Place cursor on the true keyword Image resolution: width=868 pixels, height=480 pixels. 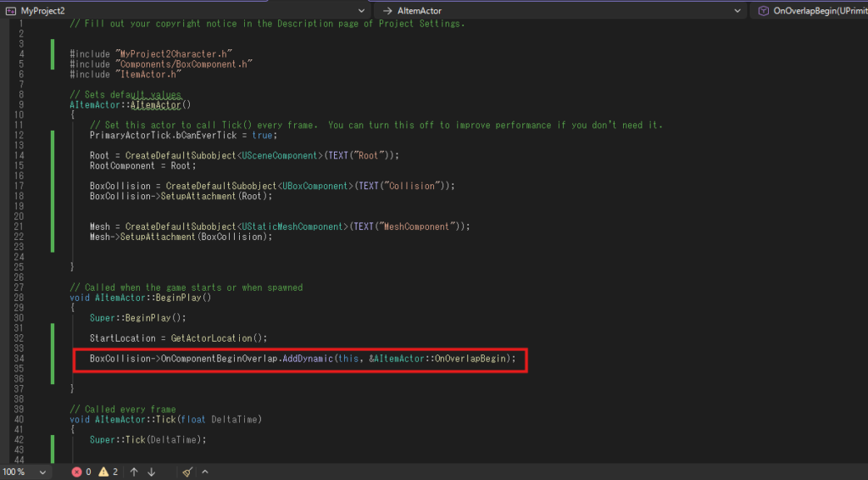264,135
